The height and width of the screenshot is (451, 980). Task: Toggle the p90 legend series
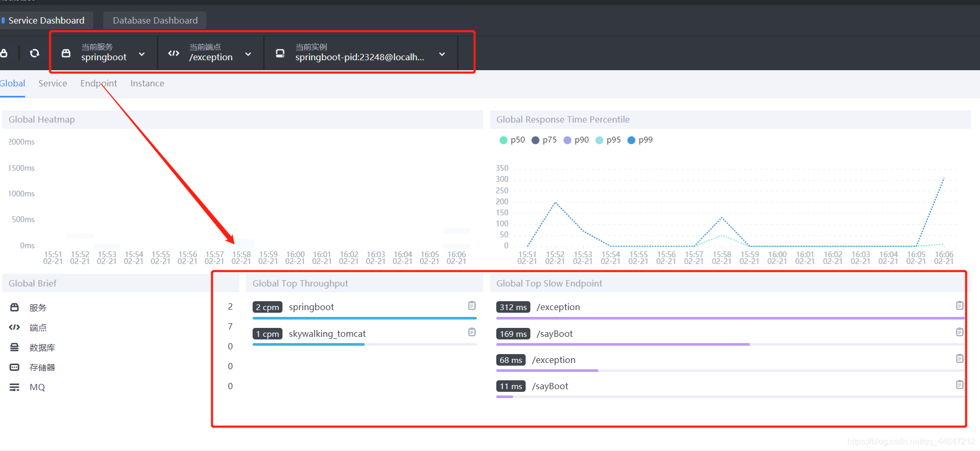pos(576,140)
